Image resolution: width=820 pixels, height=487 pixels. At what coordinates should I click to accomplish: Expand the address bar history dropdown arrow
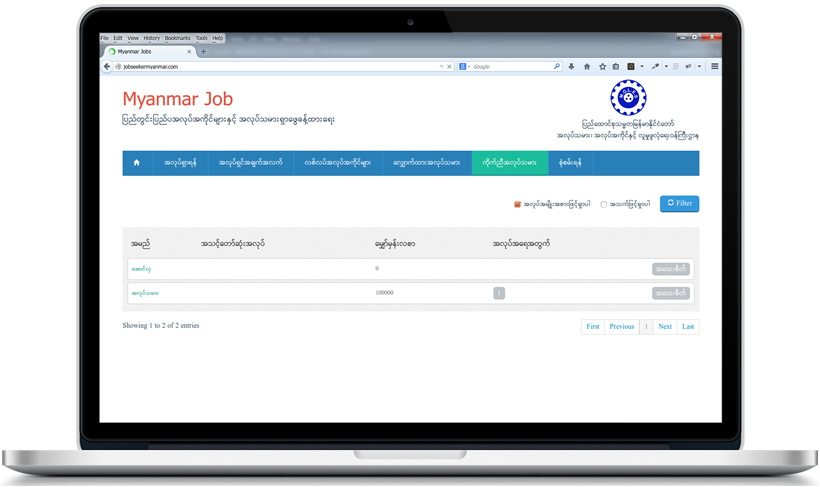(x=441, y=66)
